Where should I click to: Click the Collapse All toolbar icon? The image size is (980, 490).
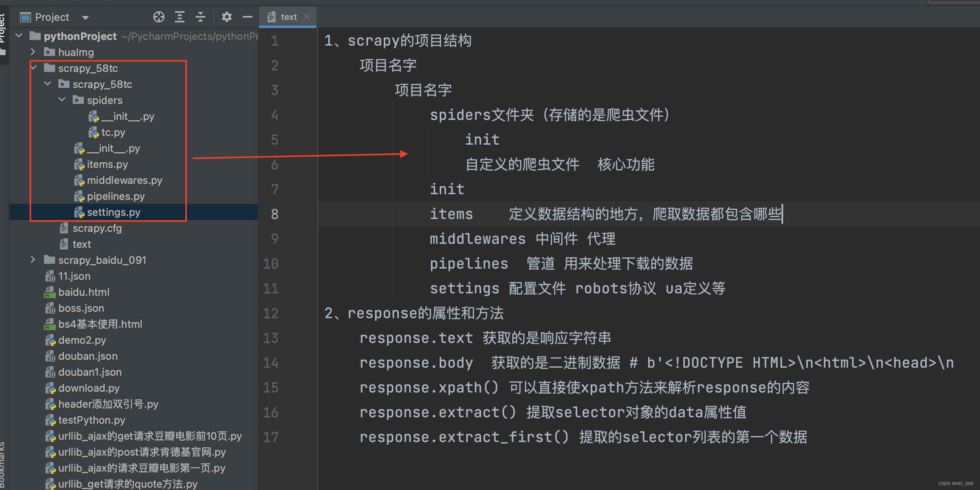[200, 17]
